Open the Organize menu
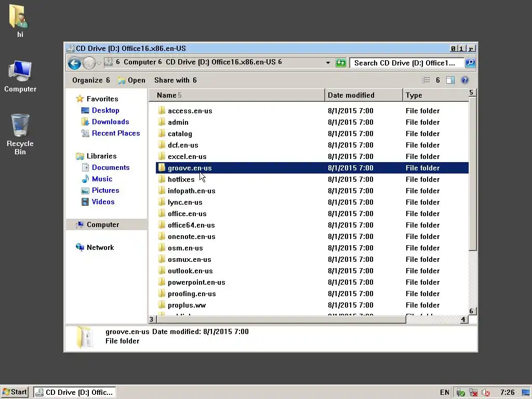This screenshot has width=532, height=399. pyautogui.click(x=91, y=81)
